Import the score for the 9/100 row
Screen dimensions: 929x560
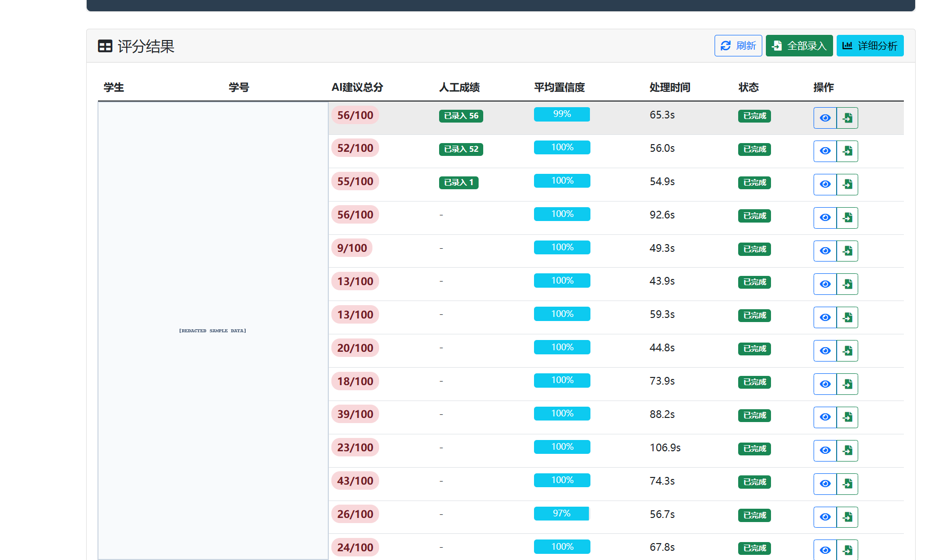point(847,251)
